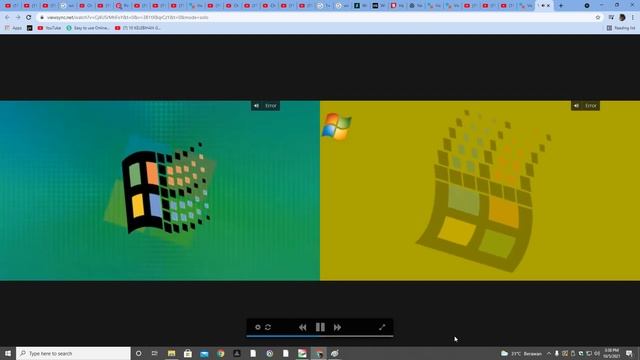Switch to the first YouTube tab
This screenshot has height=360, width=640.
click(11, 6)
